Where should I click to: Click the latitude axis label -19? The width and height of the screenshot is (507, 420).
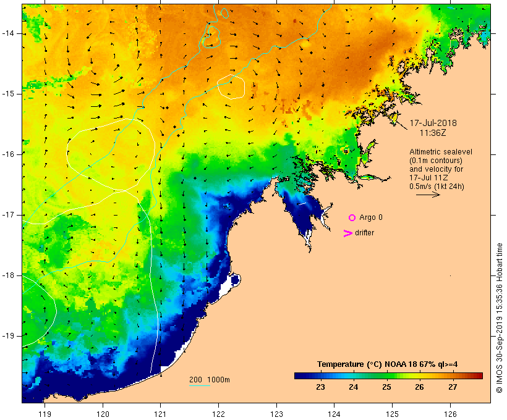[7, 335]
